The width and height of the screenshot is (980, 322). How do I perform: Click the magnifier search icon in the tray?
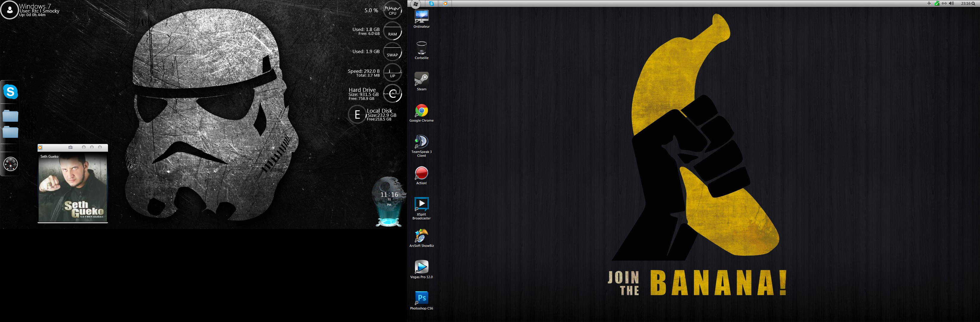973,3
